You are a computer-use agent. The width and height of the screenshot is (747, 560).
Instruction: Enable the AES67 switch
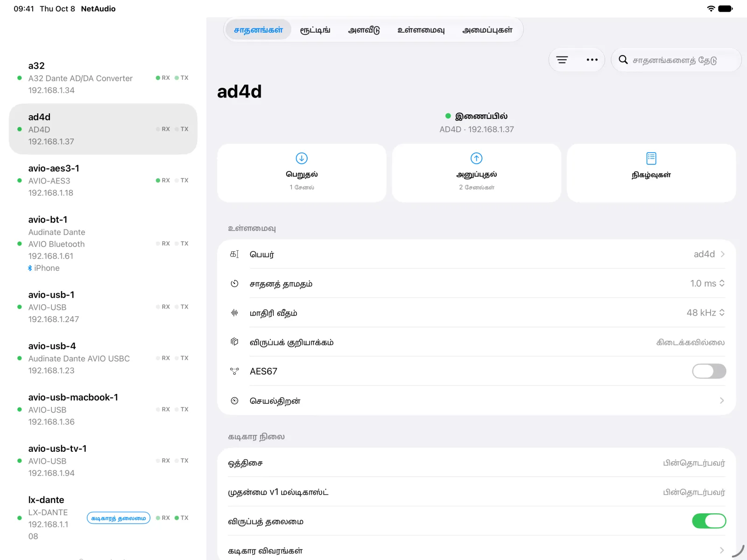point(709,371)
